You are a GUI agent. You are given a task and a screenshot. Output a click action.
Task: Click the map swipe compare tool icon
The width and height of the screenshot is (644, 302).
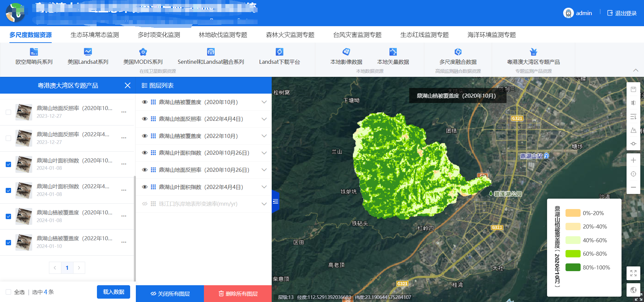click(x=633, y=103)
